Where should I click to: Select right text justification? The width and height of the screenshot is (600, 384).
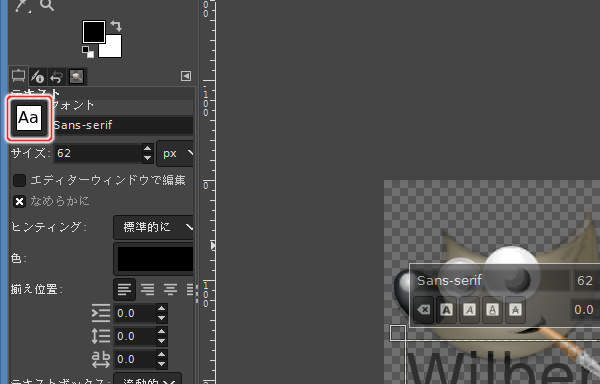[x=147, y=290]
